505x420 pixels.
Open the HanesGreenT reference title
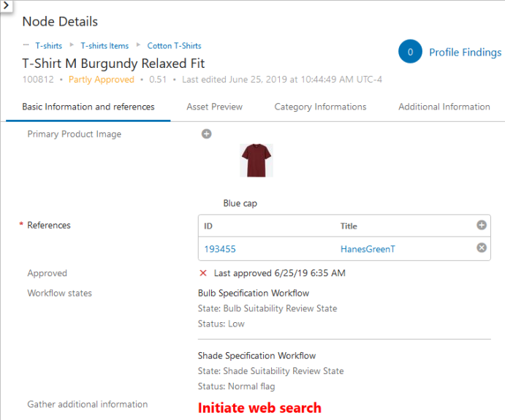point(368,249)
